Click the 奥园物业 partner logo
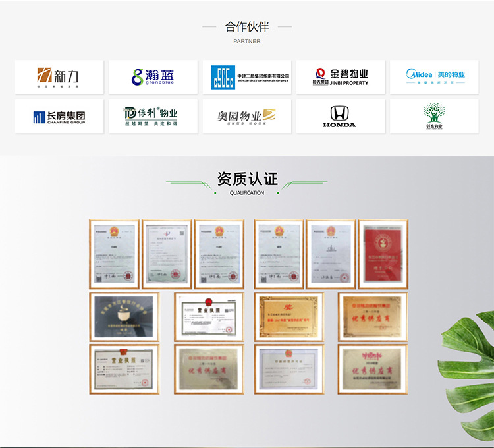 247,117
